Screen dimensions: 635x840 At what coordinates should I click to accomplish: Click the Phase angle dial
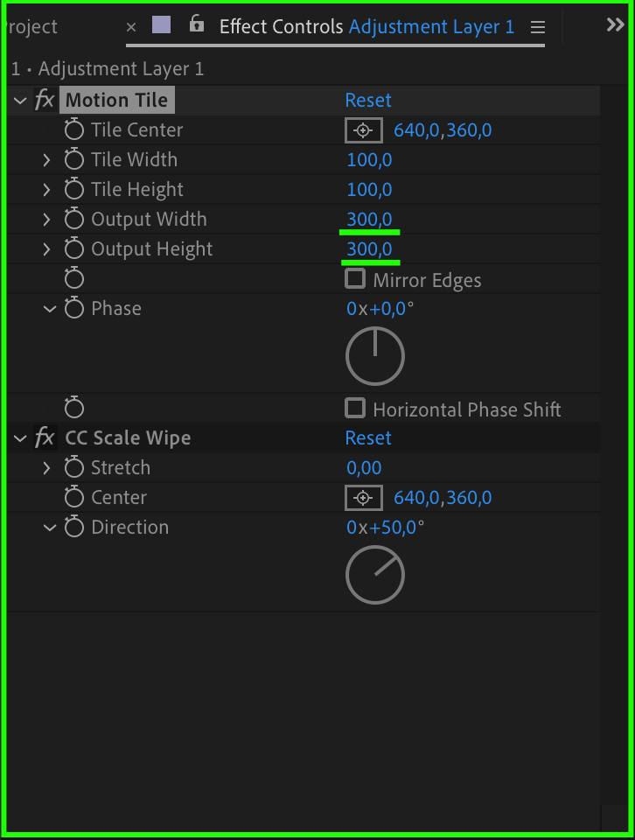coord(375,356)
